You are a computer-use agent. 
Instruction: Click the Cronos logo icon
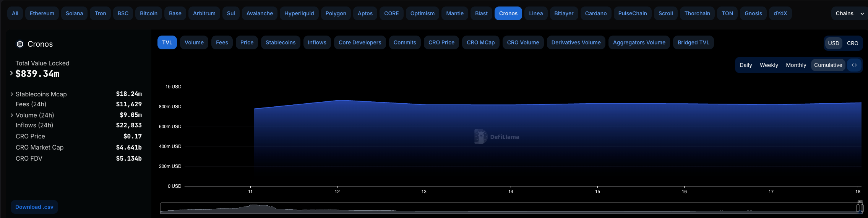click(20, 44)
